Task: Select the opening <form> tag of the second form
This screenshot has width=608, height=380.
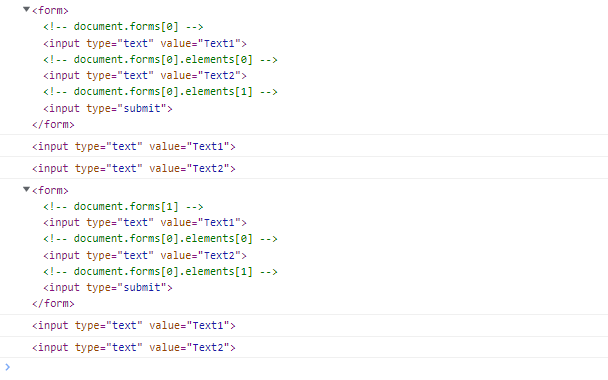Action: point(50,190)
